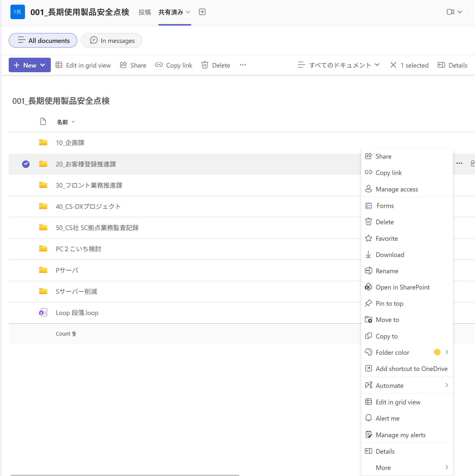This screenshot has height=476, width=475.
Task: Click the Pサーバ folder icon
Action: [43, 270]
